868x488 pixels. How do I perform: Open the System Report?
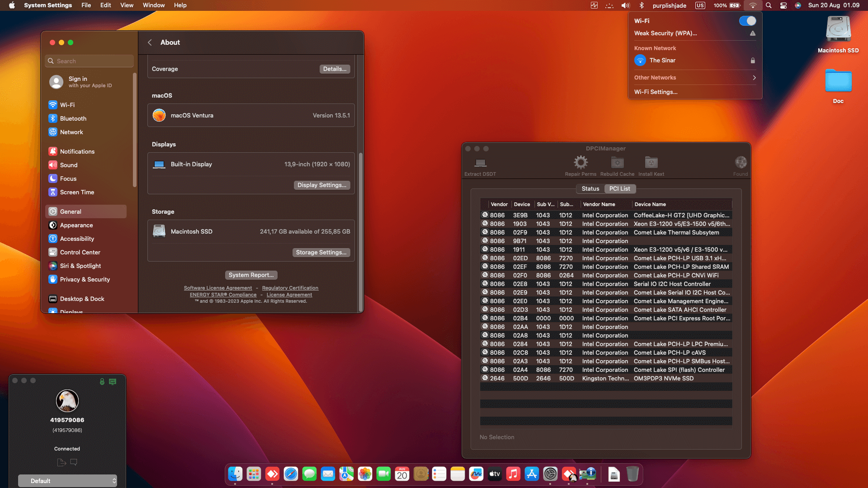point(251,275)
